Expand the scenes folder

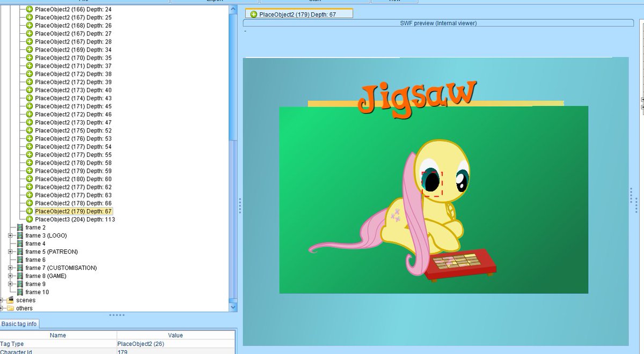(x=2, y=300)
